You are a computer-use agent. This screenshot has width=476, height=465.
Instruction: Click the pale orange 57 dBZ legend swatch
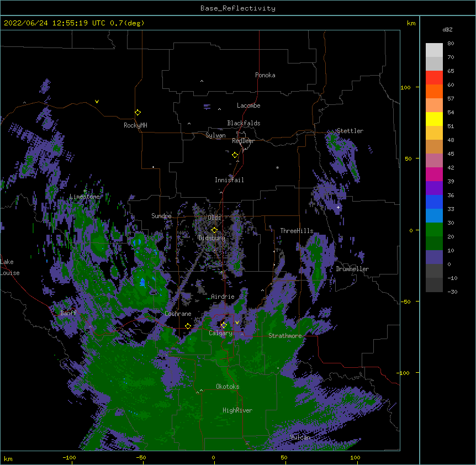(x=434, y=105)
